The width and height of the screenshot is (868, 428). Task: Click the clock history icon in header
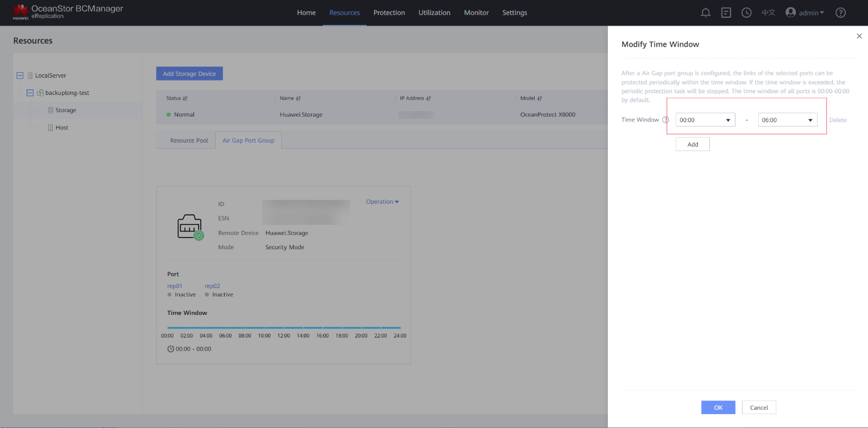pos(747,13)
